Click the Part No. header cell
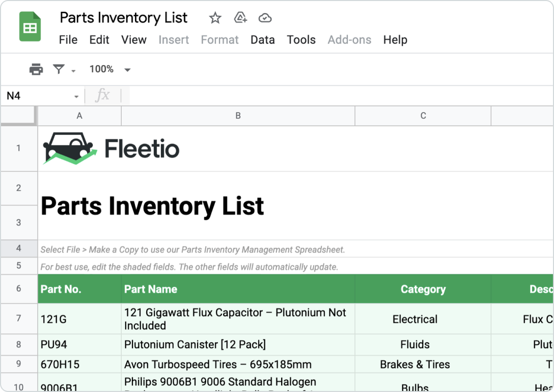This screenshot has height=392, width=554. [x=80, y=289]
